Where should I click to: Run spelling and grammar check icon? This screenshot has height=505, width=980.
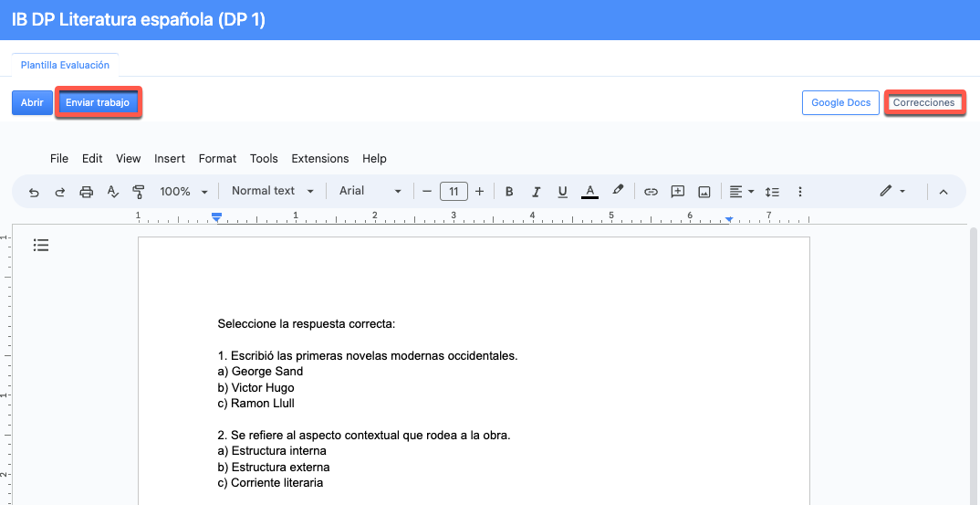coord(113,192)
